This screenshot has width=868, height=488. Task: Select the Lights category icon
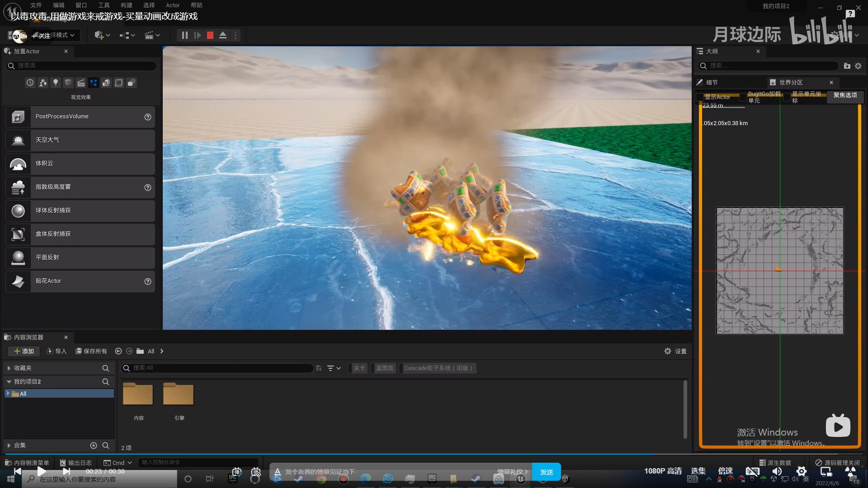pyautogui.click(x=56, y=83)
